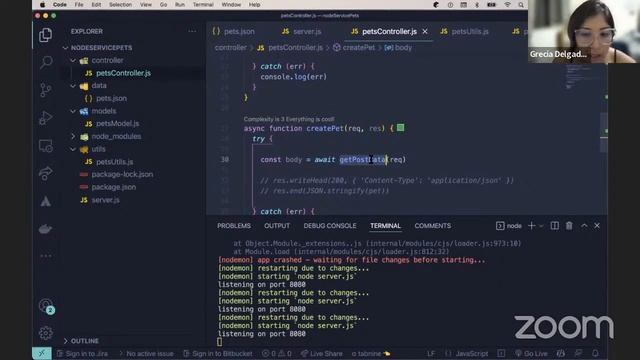Open the DEBUG CONSOLE panel tab
640x360 pixels.
click(x=330, y=226)
